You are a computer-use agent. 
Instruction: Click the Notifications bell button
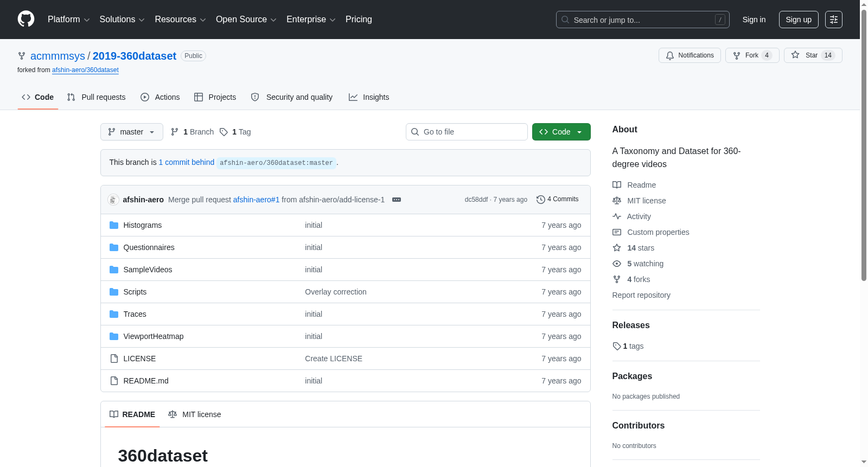coord(690,55)
